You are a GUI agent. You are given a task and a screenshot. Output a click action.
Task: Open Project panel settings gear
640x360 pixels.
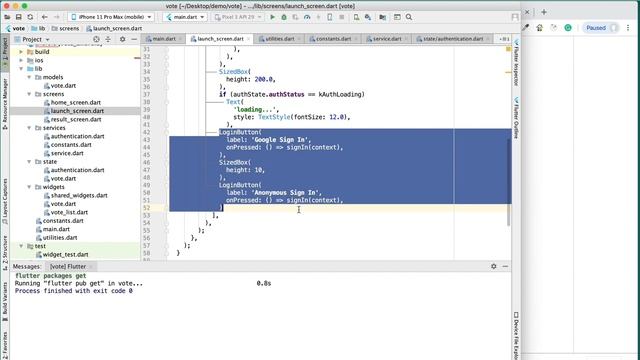pos(122,39)
